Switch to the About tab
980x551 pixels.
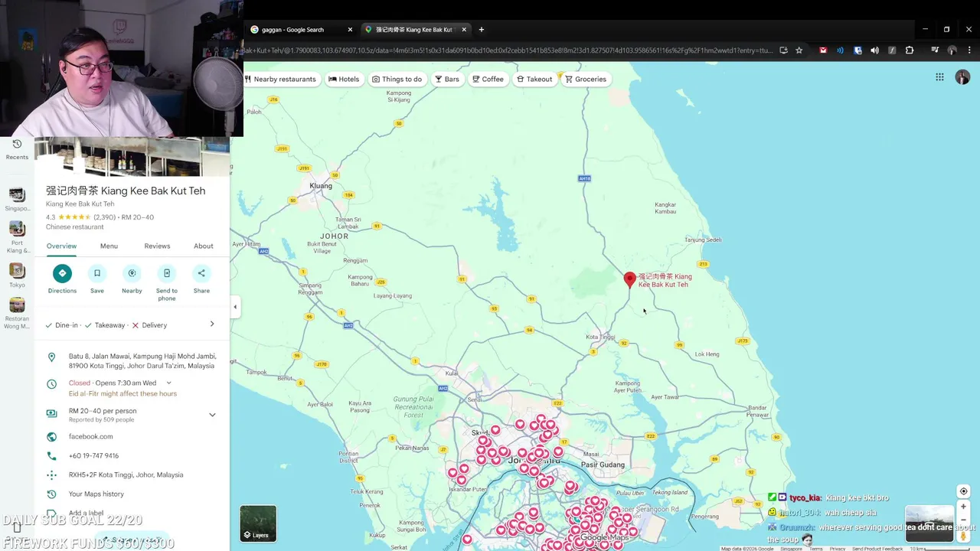tap(203, 246)
